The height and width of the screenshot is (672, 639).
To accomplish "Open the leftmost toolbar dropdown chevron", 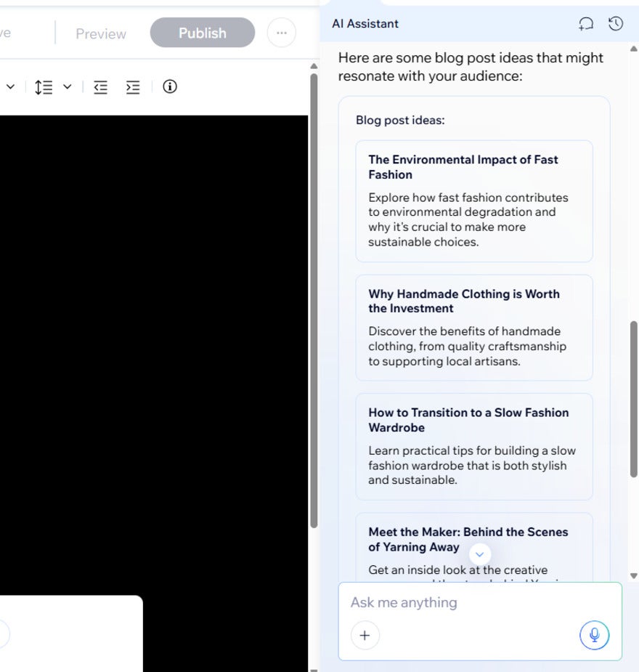I will [10, 87].
